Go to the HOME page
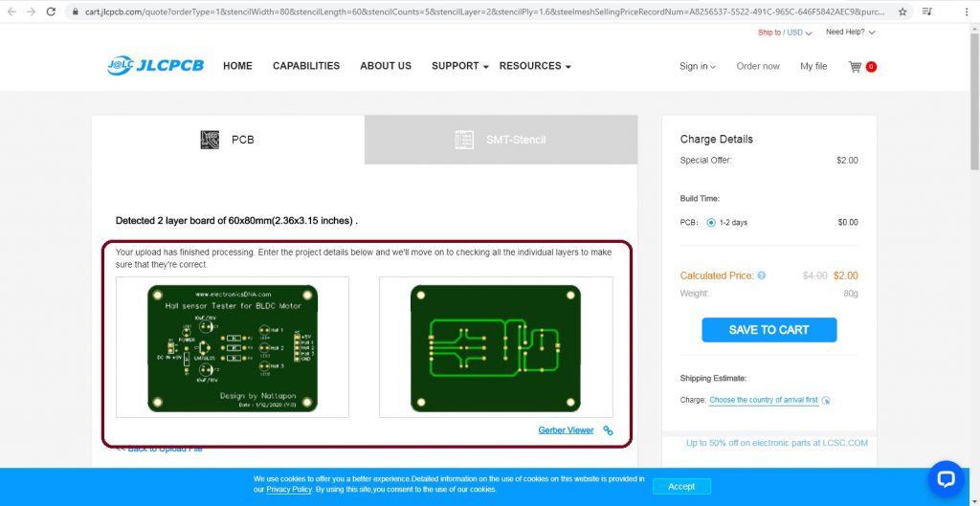Viewport: 980px width, 506px height. coord(237,66)
